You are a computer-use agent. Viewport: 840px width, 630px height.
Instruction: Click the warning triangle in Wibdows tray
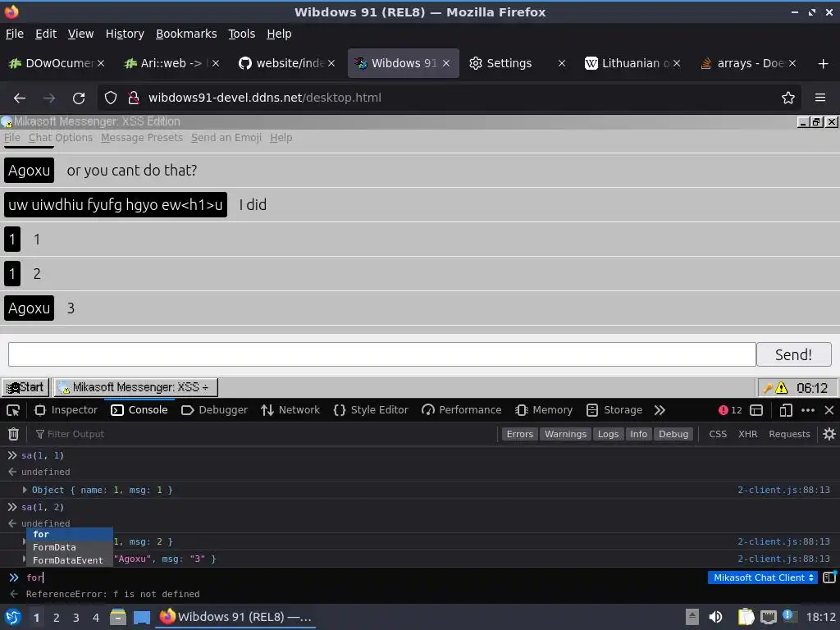coord(782,388)
